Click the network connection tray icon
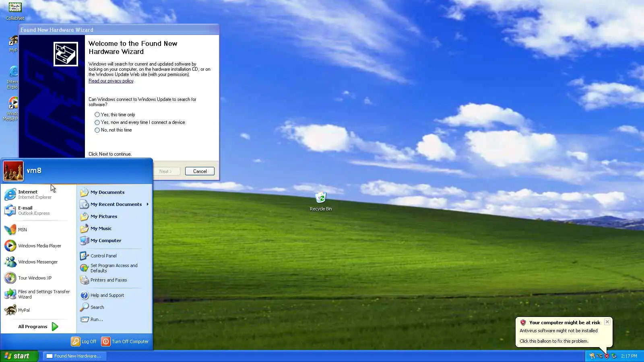The width and height of the screenshot is (644, 362). click(599, 356)
